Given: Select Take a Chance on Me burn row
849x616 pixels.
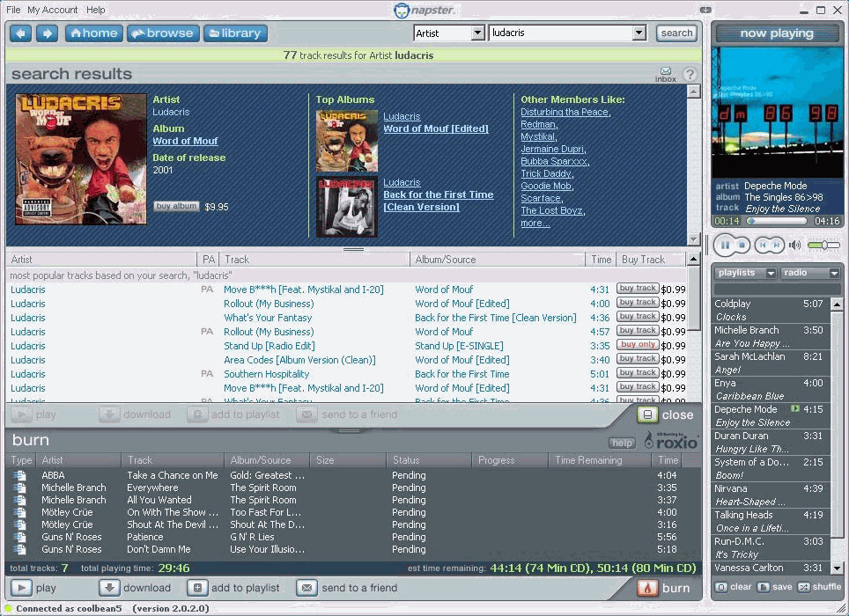Looking at the screenshot, I should (346, 475).
